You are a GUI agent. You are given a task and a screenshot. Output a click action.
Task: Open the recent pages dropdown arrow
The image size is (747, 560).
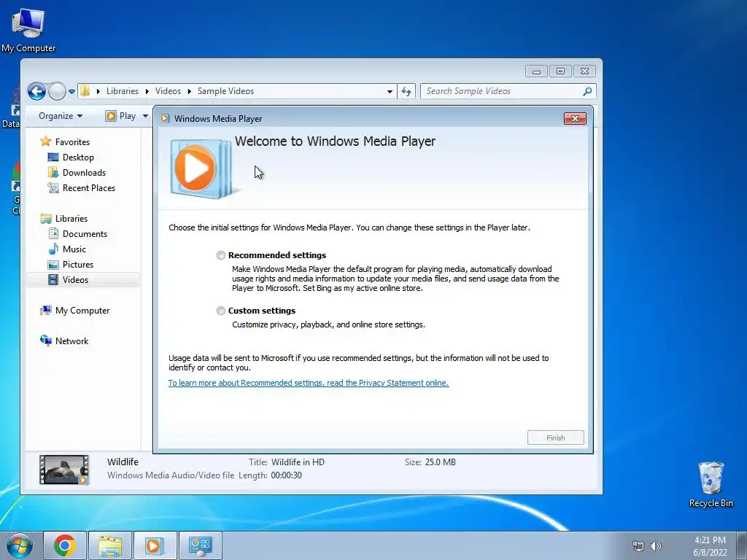pos(71,91)
